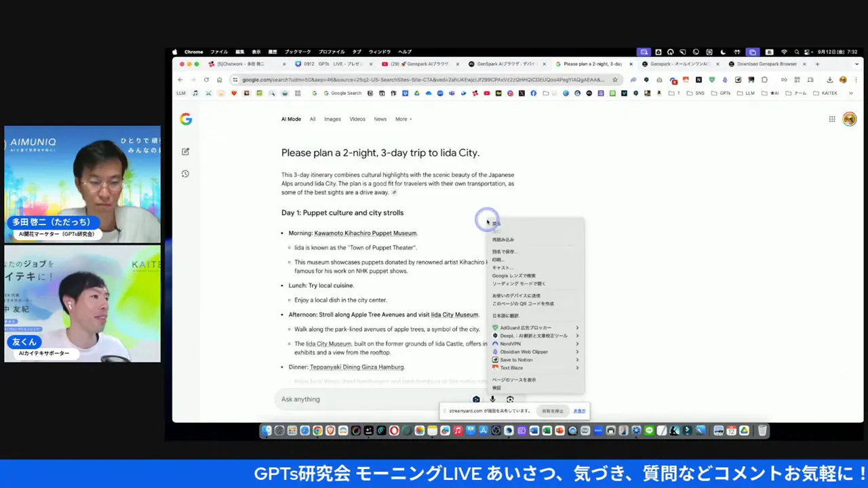Open Kawamoto Kihachiro Puppet Museum link

[x=365, y=233]
